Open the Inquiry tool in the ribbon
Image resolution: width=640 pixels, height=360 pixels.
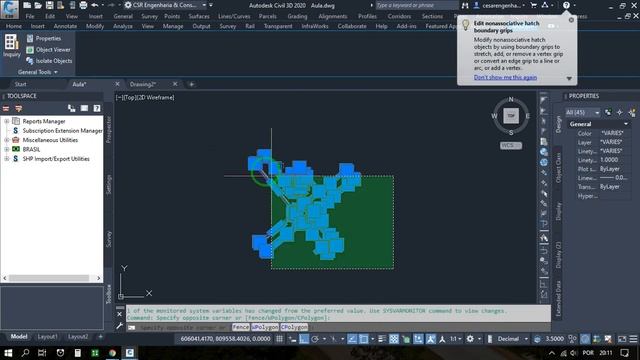click(x=11, y=46)
